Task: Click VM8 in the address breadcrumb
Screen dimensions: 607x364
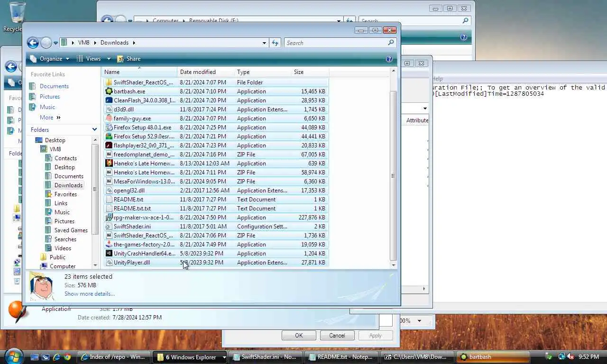Action: (x=83, y=43)
